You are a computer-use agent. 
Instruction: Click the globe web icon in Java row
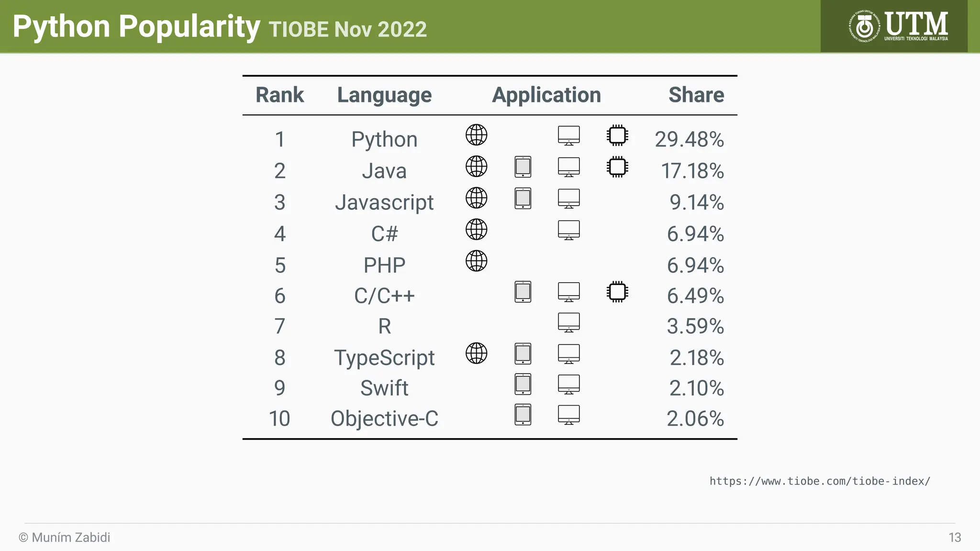click(477, 166)
